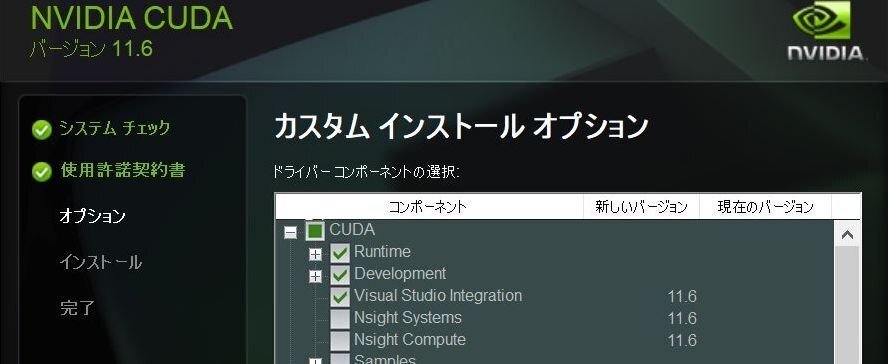Select the システム チェック step
The image size is (888, 364).
[x=114, y=129]
